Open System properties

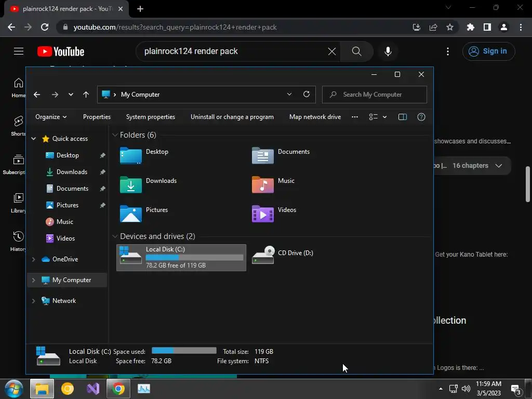point(151,117)
